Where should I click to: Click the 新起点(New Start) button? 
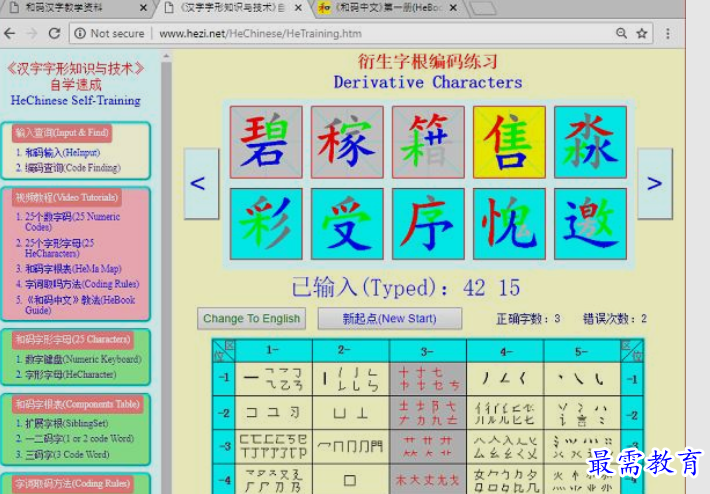click(x=389, y=318)
